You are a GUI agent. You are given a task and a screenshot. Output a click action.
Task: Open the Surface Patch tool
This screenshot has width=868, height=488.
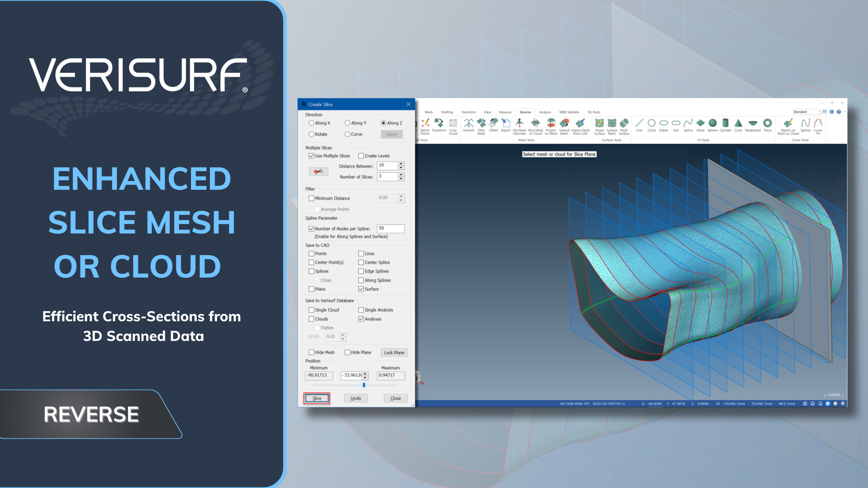pos(612,126)
